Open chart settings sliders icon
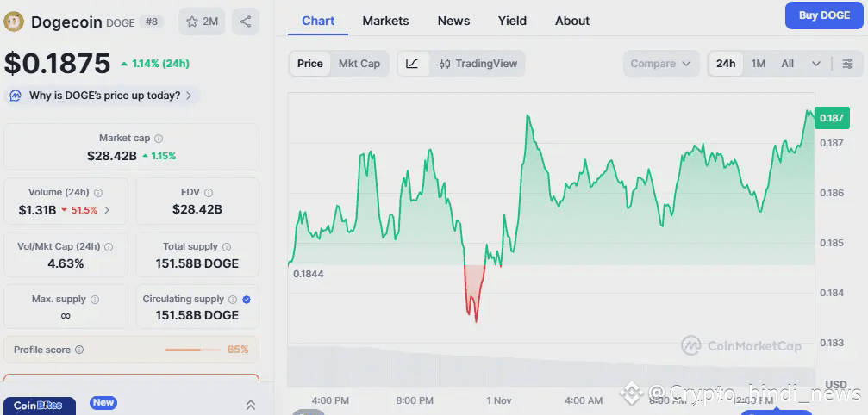 [847, 64]
